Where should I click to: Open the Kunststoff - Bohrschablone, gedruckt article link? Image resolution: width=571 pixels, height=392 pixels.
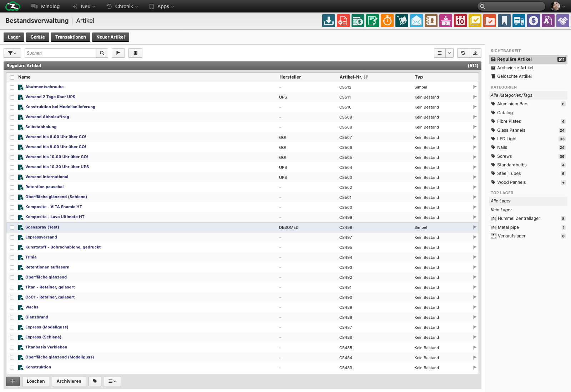(x=63, y=247)
